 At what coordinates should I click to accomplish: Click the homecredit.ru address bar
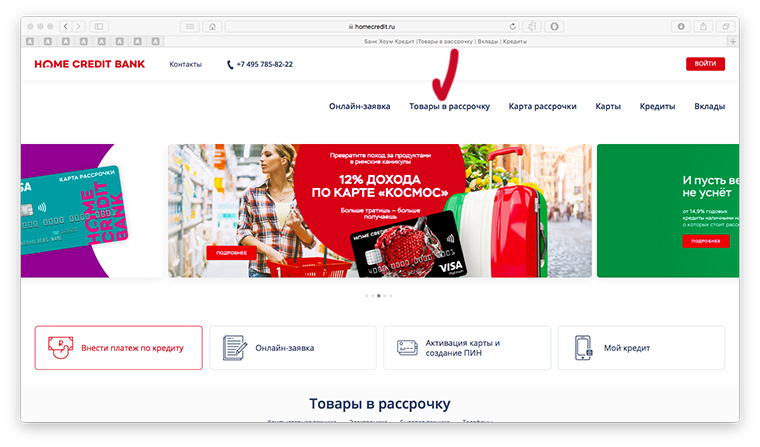pos(372,26)
